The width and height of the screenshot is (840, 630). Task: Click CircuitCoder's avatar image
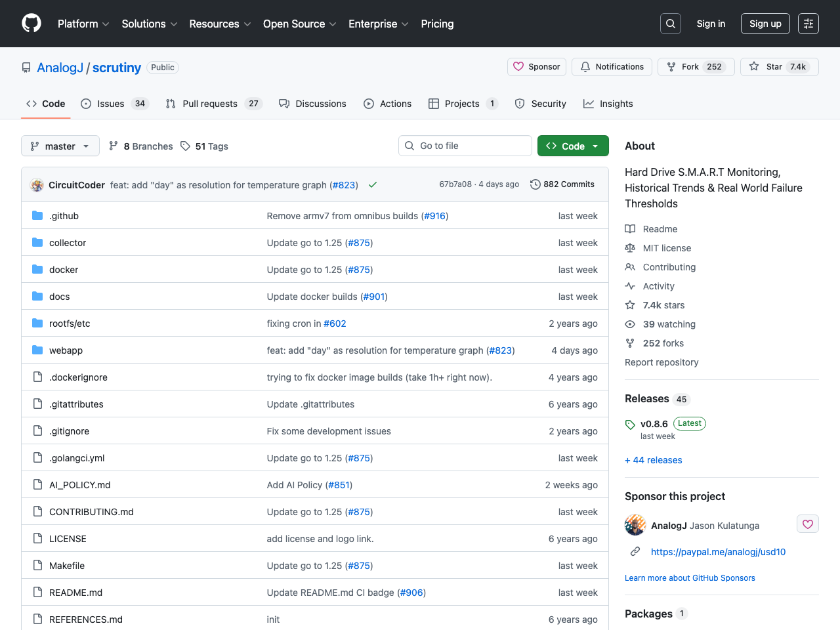[37, 185]
